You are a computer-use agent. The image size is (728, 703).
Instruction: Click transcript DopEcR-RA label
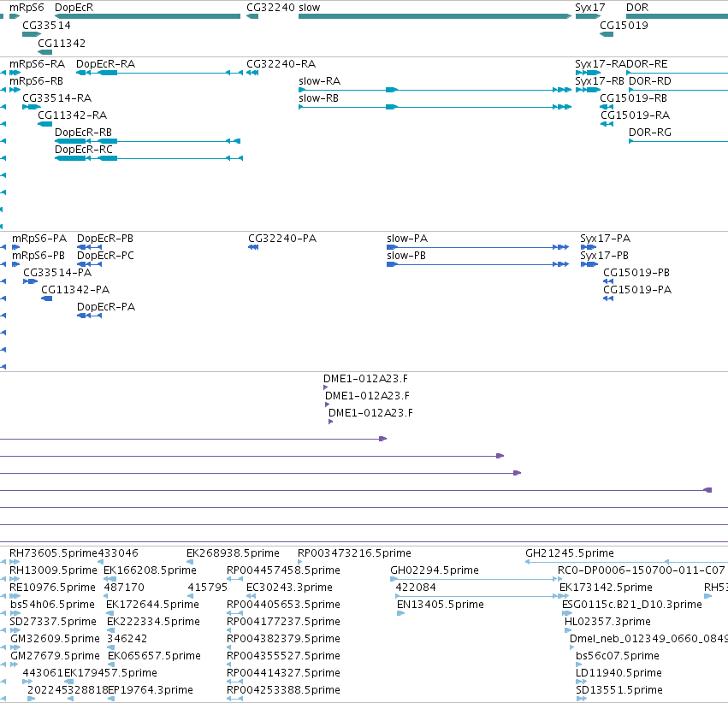click(105, 63)
